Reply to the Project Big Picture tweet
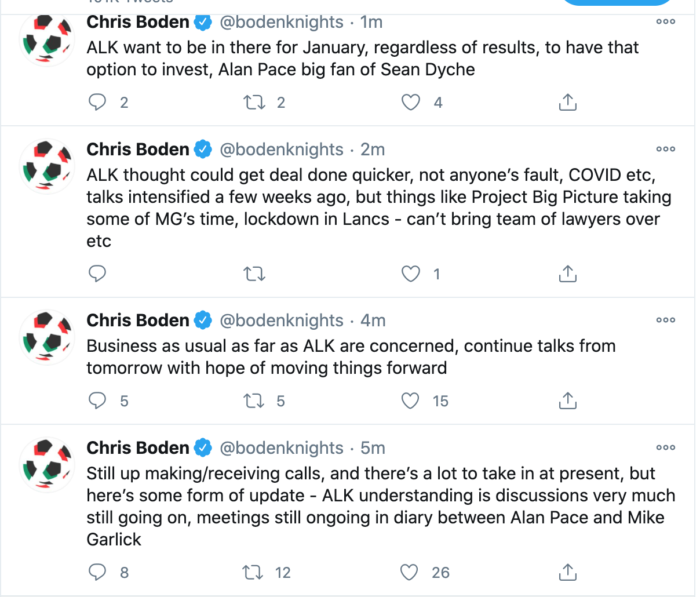700x597 pixels. [97, 274]
